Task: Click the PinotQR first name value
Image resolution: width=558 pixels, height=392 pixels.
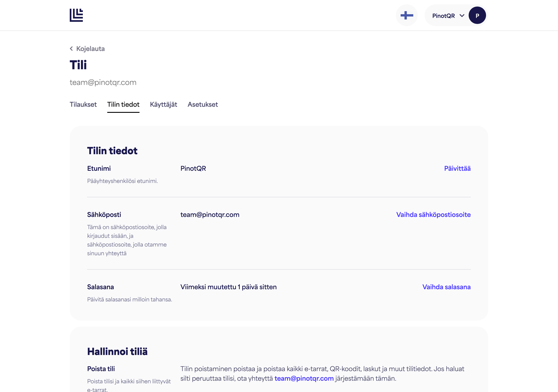Action: tap(193, 168)
